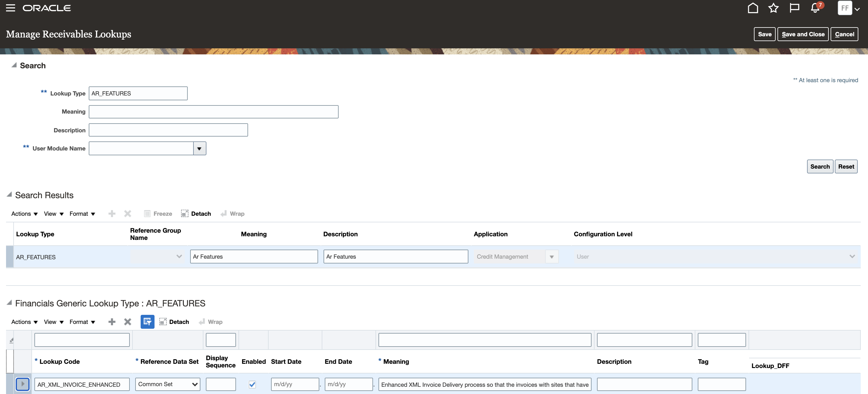
Task: Open the Watchlist flag icon
Action: [794, 8]
